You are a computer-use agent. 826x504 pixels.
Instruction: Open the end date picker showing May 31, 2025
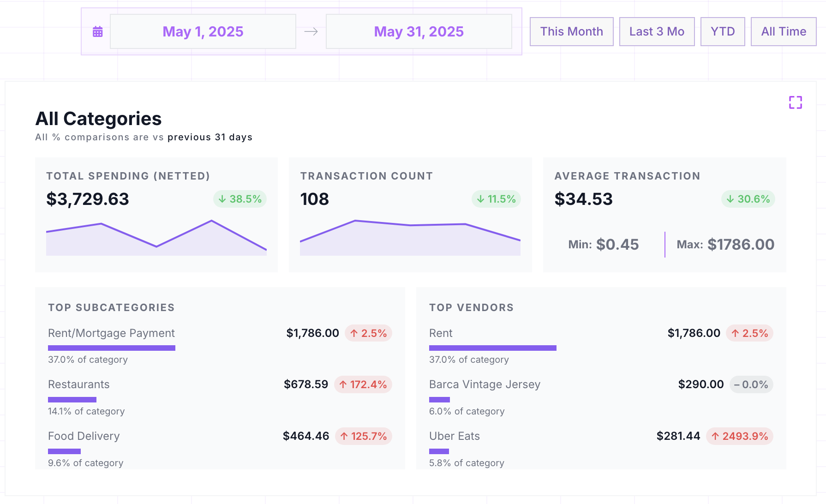(x=419, y=31)
